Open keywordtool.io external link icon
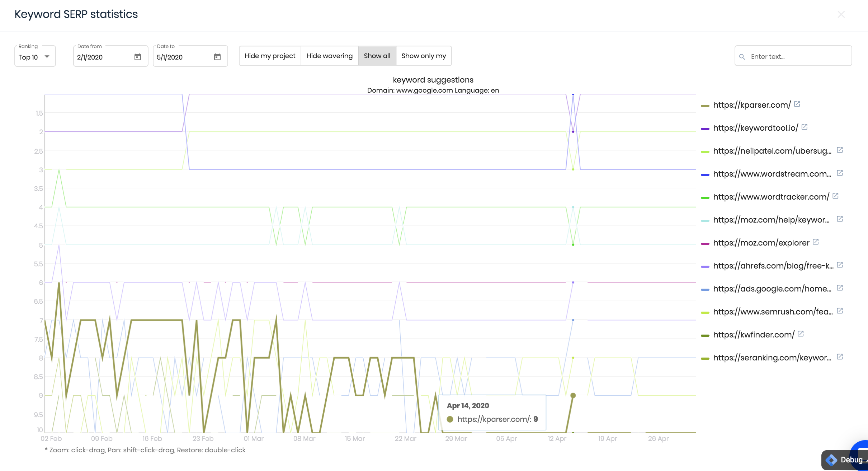Viewport: 868px width, 471px height. [805, 127]
